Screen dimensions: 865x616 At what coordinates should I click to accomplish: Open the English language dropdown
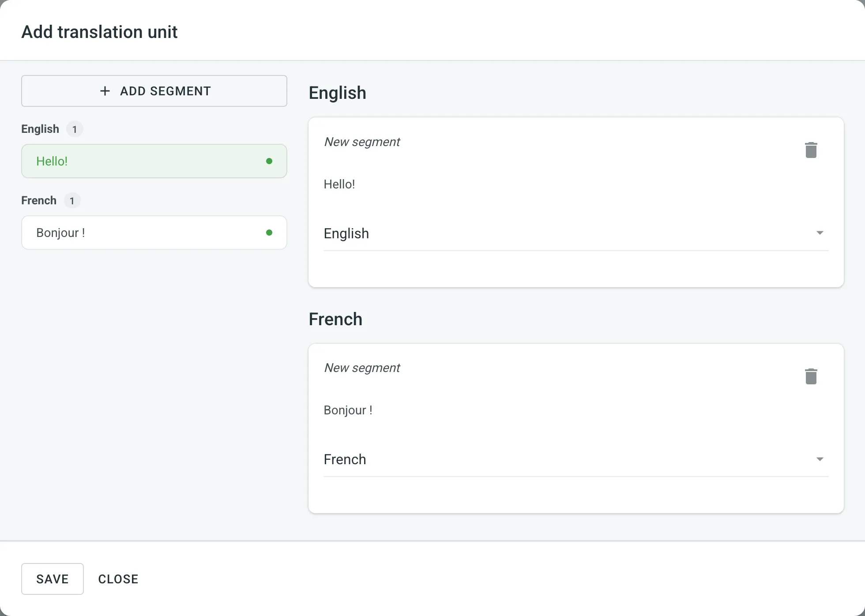pyautogui.click(x=820, y=233)
